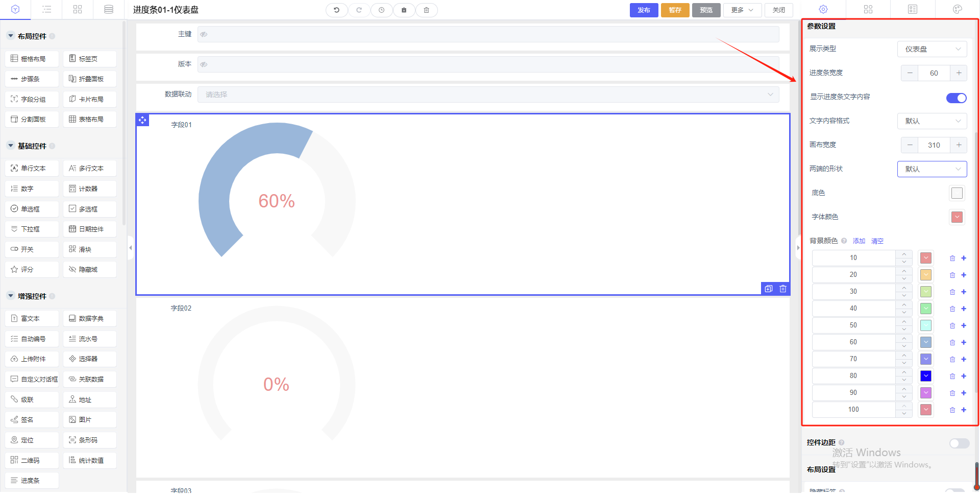Enable the 控件边距 switch
Screen dimensions: 980x495
(x=959, y=443)
